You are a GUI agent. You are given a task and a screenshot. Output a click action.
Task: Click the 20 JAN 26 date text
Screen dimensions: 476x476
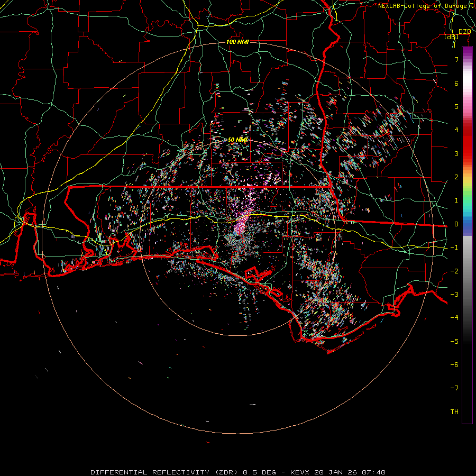point(335,472)
